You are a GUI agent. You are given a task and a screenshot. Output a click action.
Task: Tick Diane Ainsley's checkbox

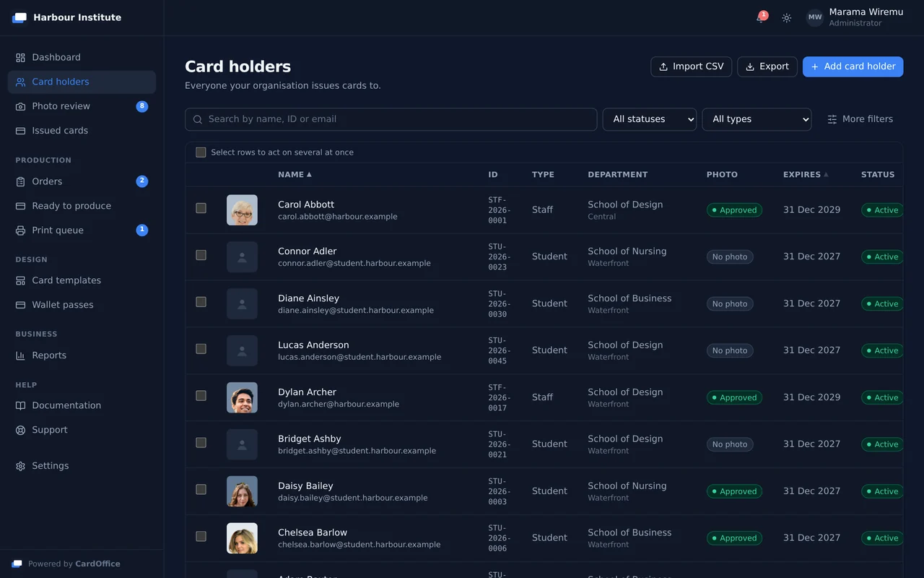click(201, 302)
